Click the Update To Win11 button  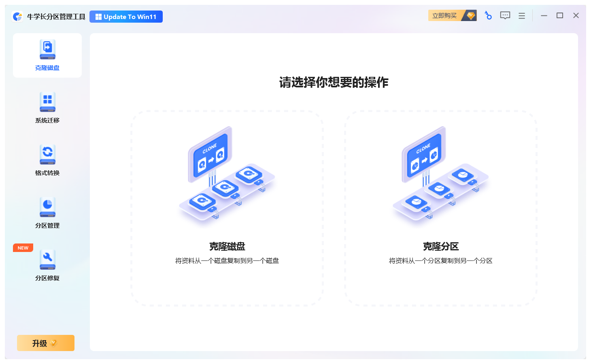click(x=126, y=17)
